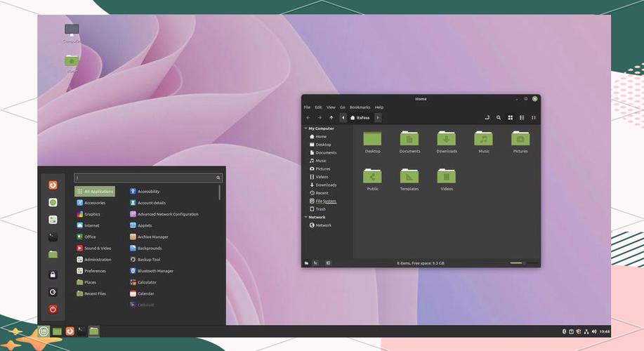Launch Archive Manager from application list
The height and width of the screenshot is (351, 644).
coord(149,237)
